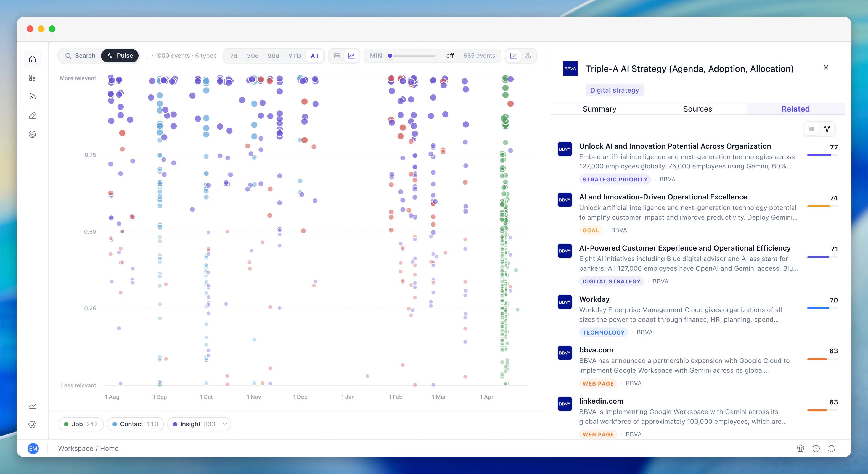Switch to line chart view icon
Screen dimensions: 868x474
pos(351,56)
